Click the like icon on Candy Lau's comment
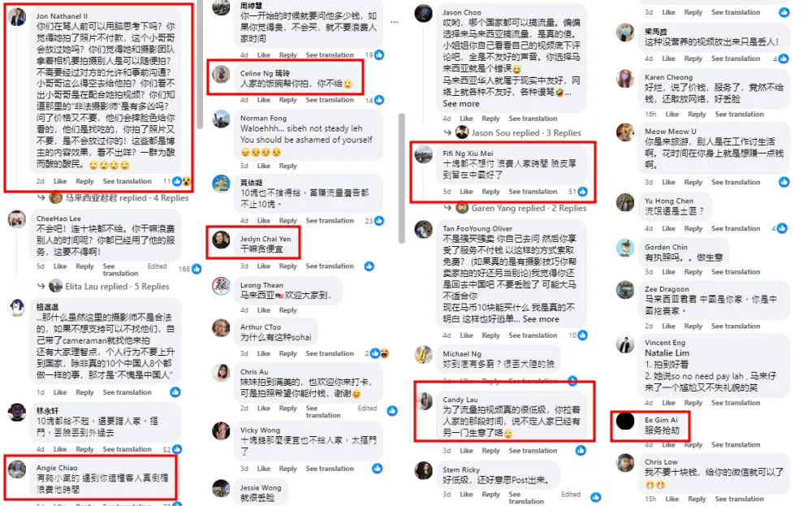 [581, 451]
